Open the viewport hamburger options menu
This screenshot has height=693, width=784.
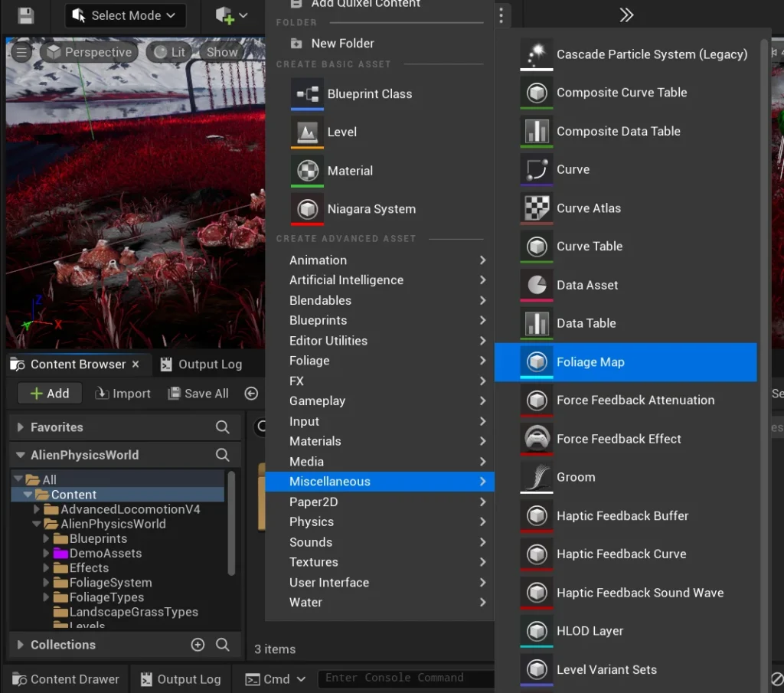coord(21,52)
